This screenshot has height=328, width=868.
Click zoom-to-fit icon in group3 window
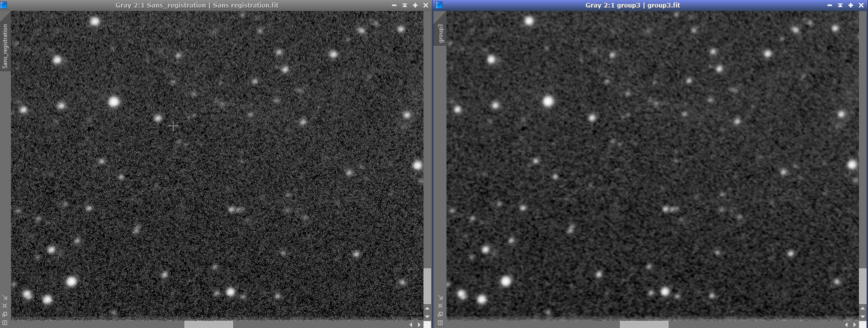440,305
